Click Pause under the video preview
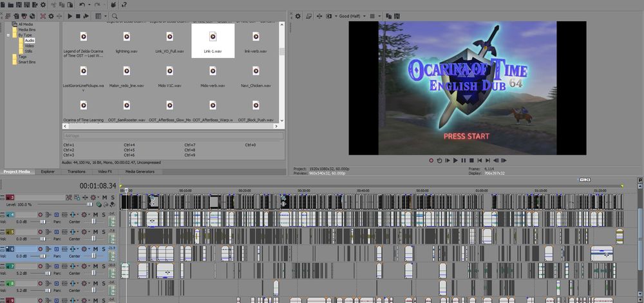This screenshot has height=303, width=644. [x=463, y=161]
